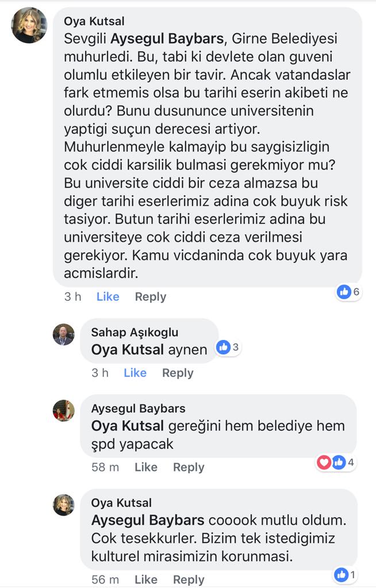Open tagged Oya Kutsal in "aynen" reply

128,350
